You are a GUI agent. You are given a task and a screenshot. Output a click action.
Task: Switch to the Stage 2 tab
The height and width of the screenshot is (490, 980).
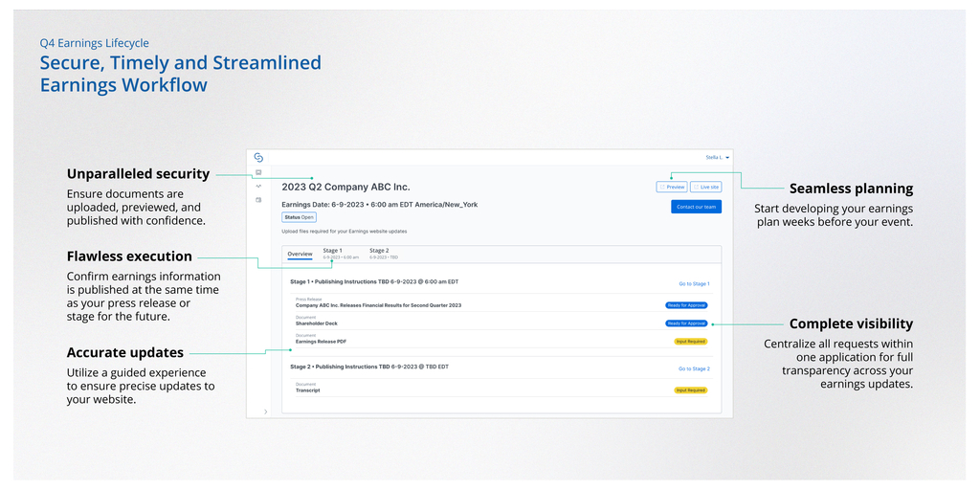[382, 253]
